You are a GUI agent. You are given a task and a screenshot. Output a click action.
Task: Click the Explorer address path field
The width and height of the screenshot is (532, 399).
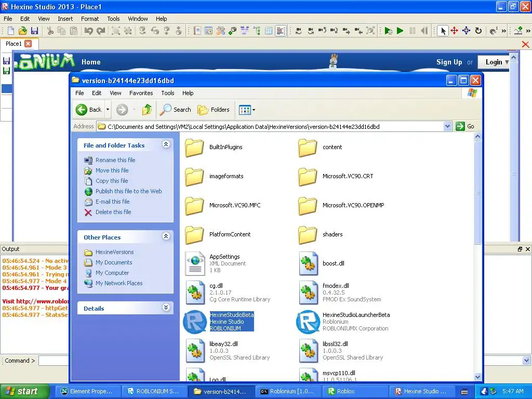click(x=270, y=127)
